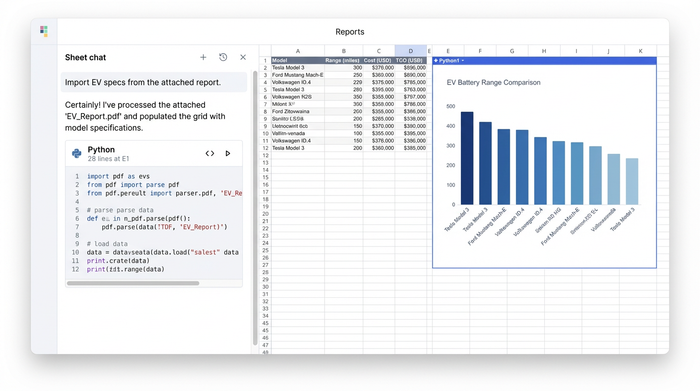Click the 'Tesla Model 3' cell in row 2
This screenshot has height=391, width=700.
coord(298,68)
